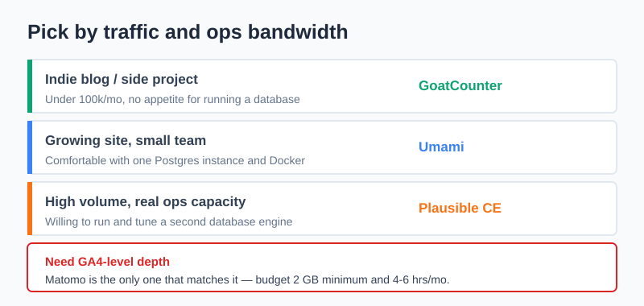
Task: Click the GoatCounter recommendation label
Action: coord(460,86)
